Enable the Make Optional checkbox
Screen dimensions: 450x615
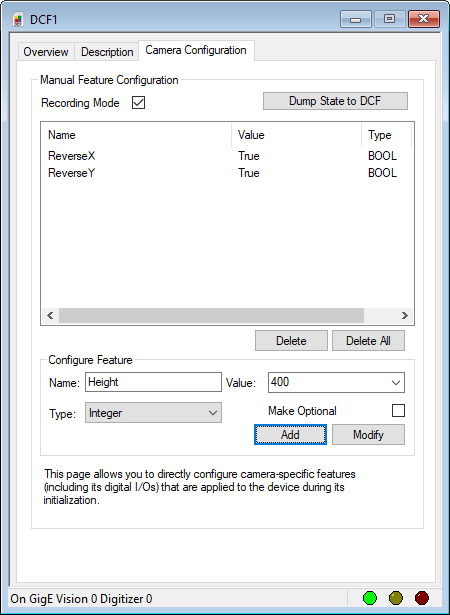pyautogui.click(x=398, y=411)
